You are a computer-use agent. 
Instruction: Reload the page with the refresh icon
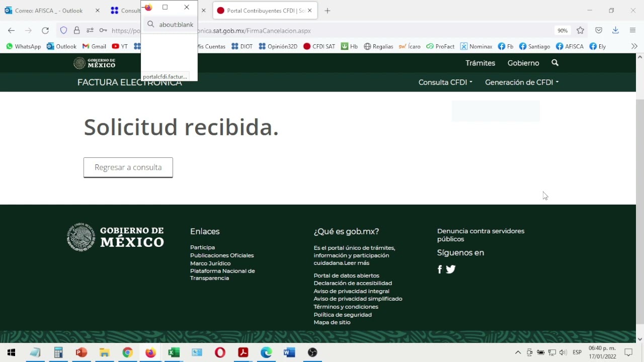45,31
